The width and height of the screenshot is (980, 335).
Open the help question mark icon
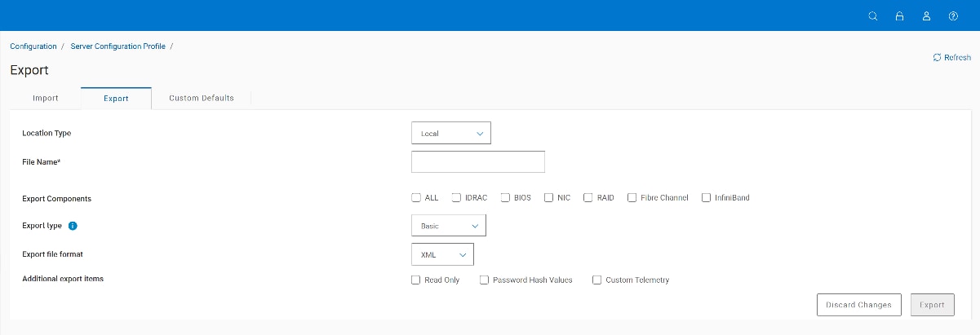(x=953, y=15)
